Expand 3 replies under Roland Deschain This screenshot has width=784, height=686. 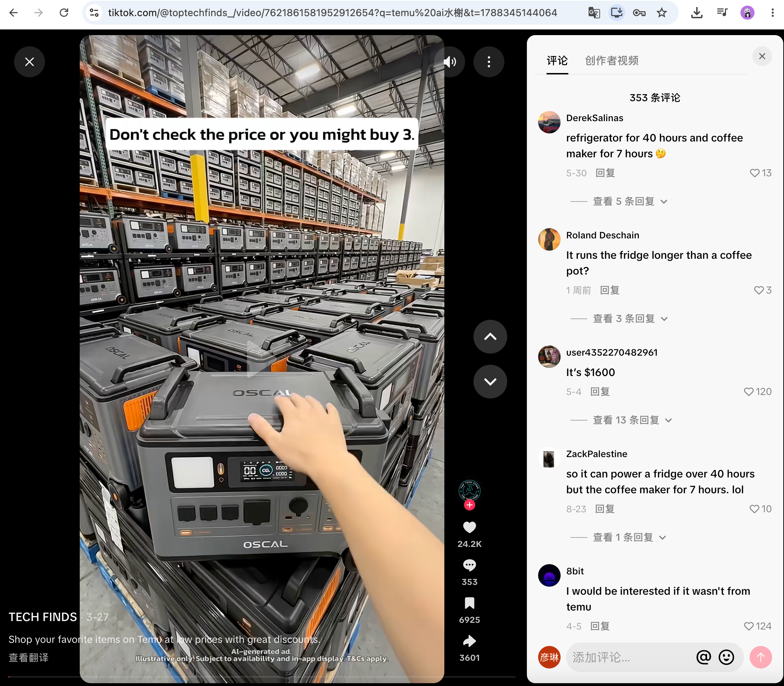[630, 318]
